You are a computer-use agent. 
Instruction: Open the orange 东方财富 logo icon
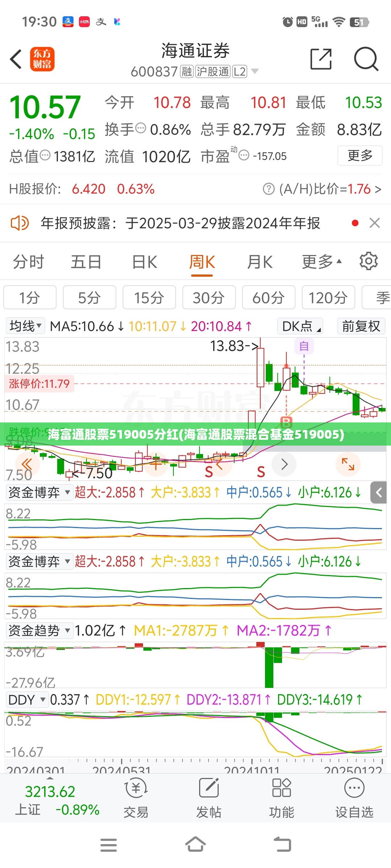tap(42, 59)
